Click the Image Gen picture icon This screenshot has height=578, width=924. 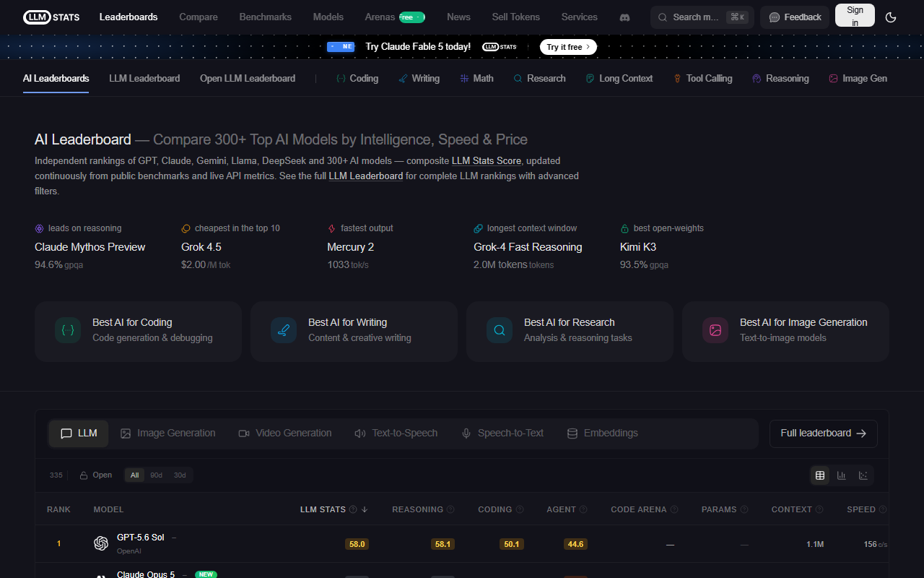click(x=833, y=78)
